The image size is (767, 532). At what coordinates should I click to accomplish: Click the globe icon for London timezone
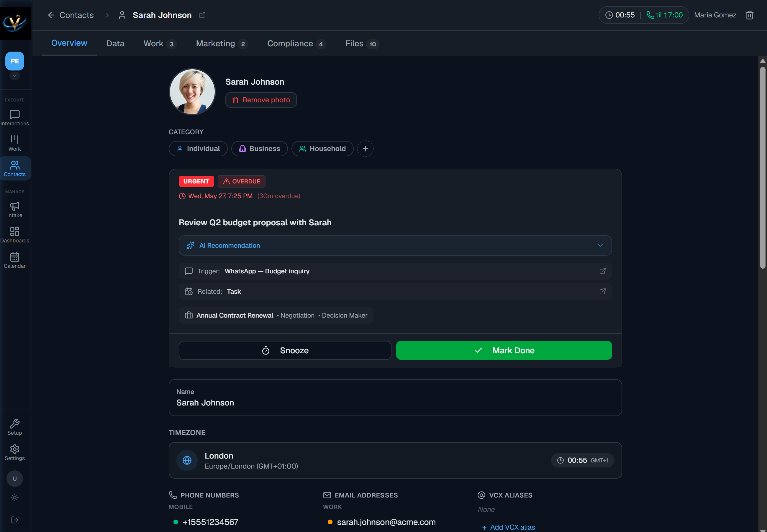pyautogui.click(x=187, y=460)
